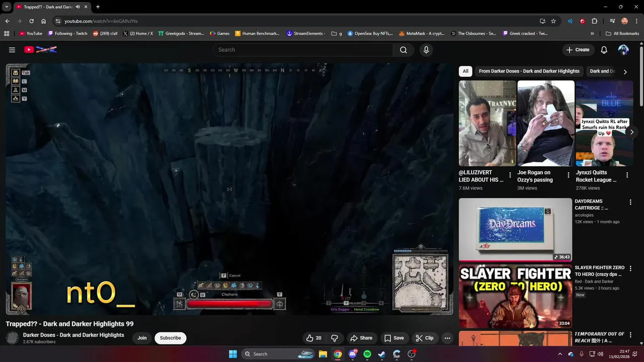Open the Create dropdown button

(578, 50)
